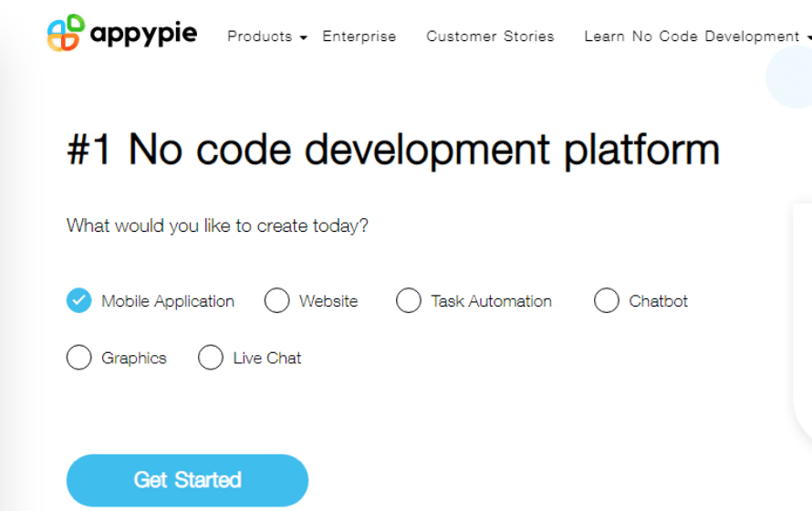The width and height of the screenshot is (812, 511).
Task: Click the Website option label
Action: pyautogui.click(x=328, y=301)
